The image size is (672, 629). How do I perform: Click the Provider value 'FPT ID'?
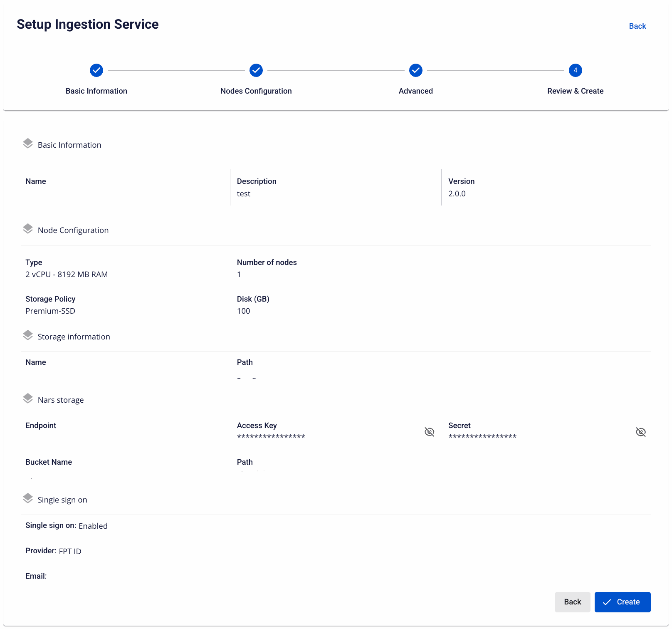(70, 552)
